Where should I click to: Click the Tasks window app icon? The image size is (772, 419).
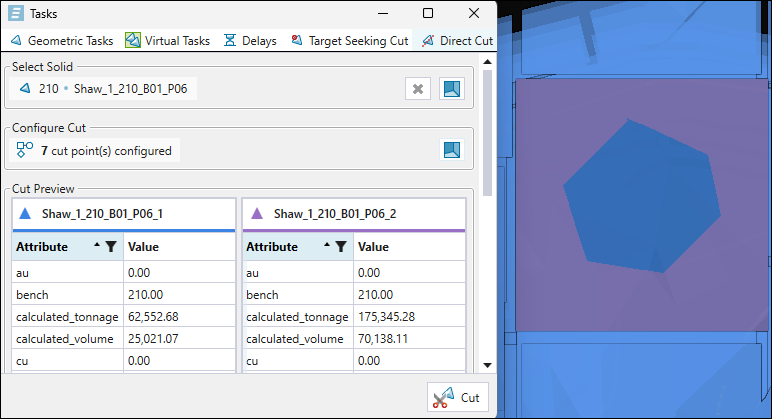16,13
